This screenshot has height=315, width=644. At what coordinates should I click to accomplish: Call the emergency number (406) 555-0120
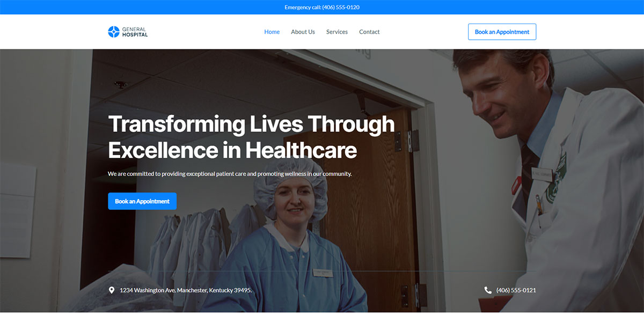341,7
